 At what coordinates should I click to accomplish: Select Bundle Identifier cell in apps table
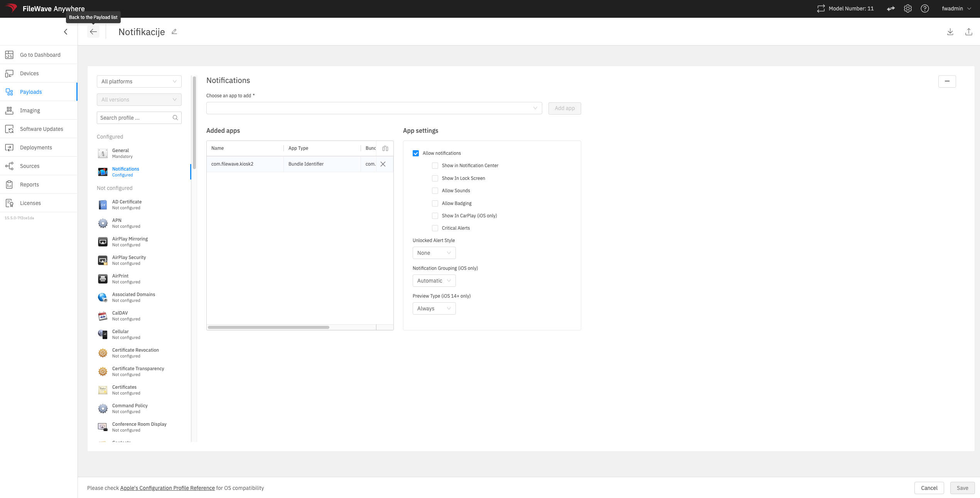pyautogui.click(x=322, y=164)
